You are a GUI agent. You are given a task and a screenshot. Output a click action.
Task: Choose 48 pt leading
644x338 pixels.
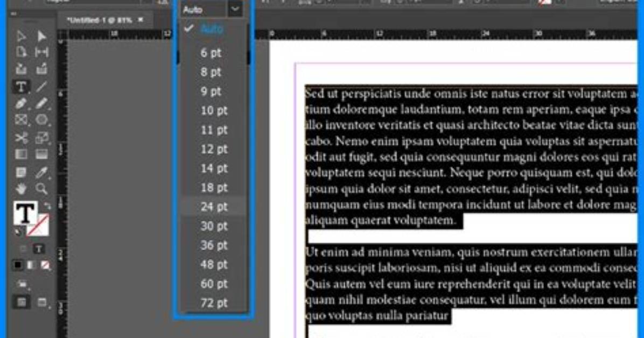coord(214,264)
